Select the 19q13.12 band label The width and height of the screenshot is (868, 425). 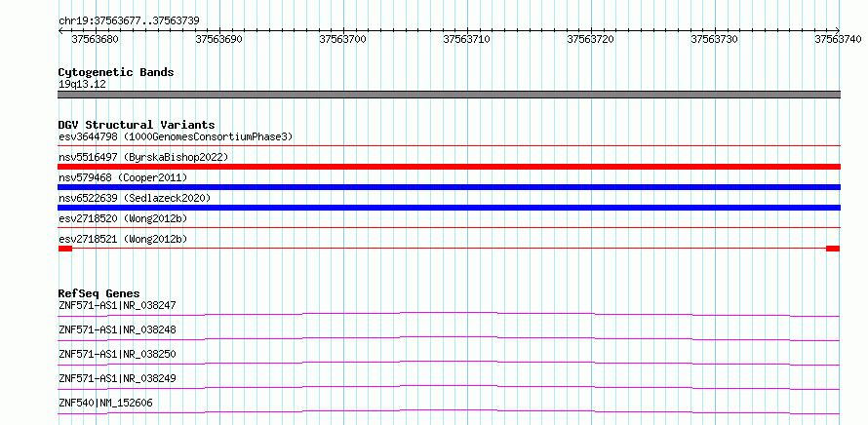(x=82, y=84)
